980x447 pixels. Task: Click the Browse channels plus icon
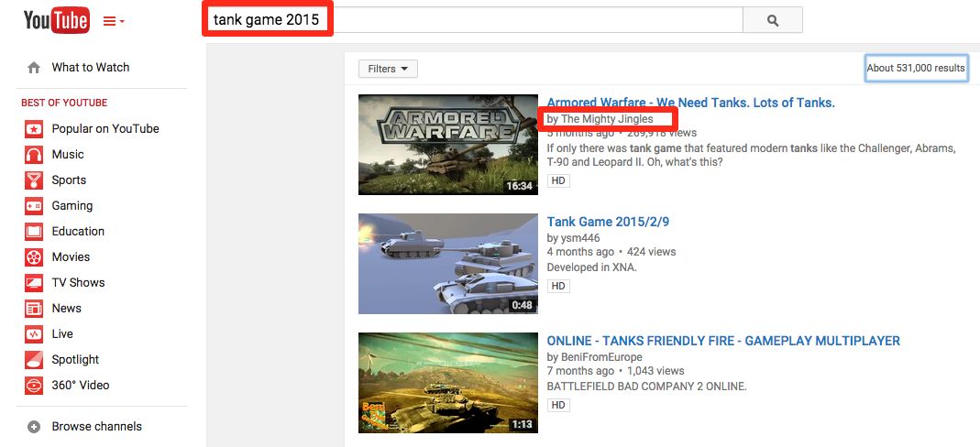click(34, 427)
